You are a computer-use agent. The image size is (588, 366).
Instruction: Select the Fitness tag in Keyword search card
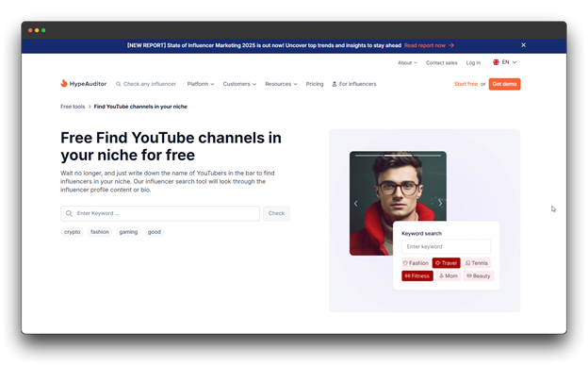(x=417, y=275)
